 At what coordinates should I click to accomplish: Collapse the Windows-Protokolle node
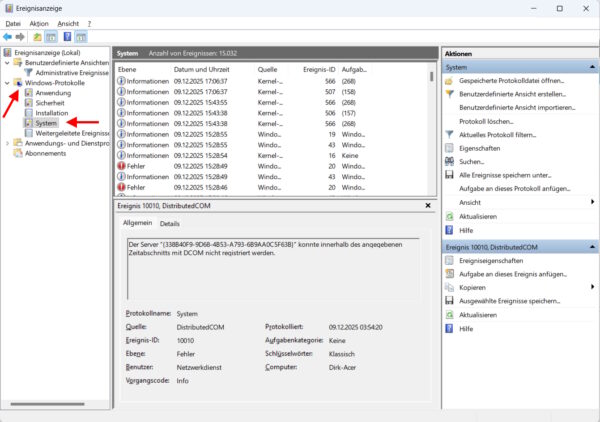point(7,83)
